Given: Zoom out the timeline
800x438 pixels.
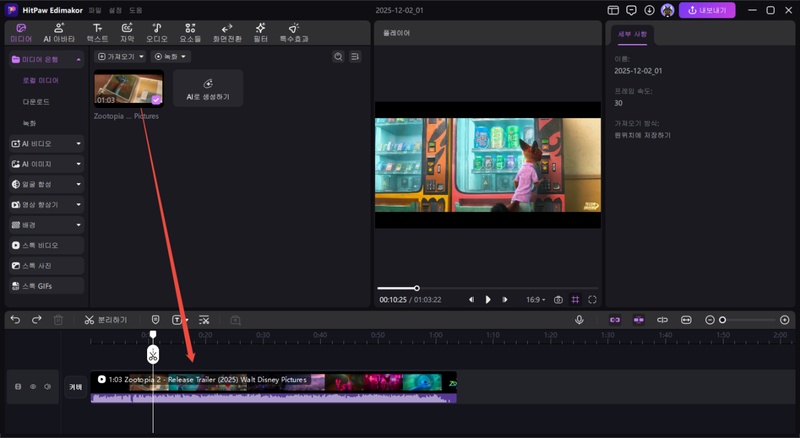Looking at the screenshot, I should click(710, 320).
